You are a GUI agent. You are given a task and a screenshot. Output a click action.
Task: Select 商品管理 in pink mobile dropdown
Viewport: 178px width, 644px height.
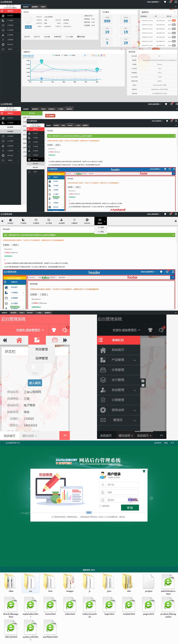tap(41, 349)
